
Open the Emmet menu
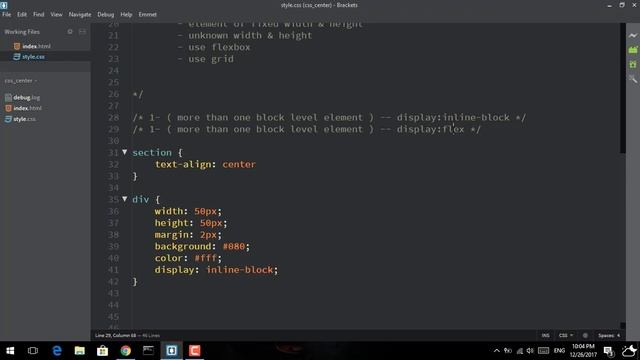[x=147, y=14]
